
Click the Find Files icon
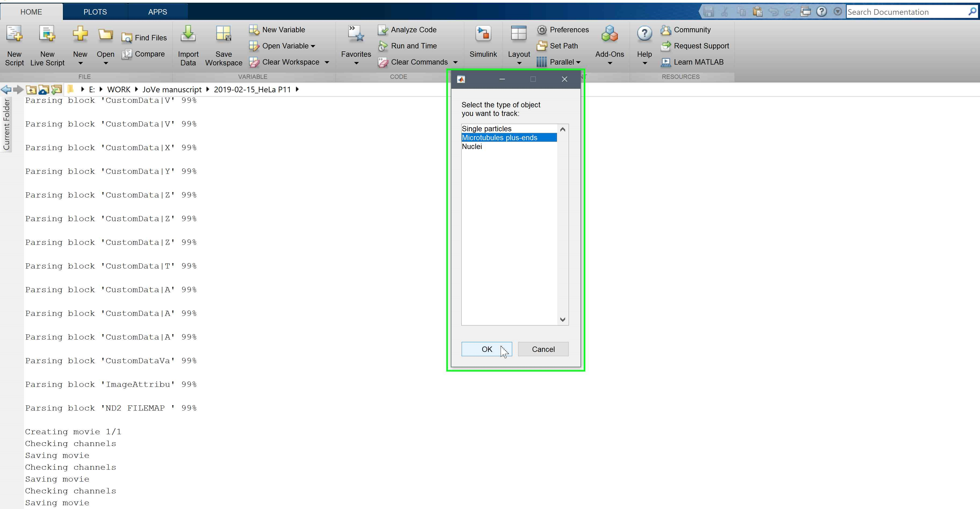(x=127, y=38)
